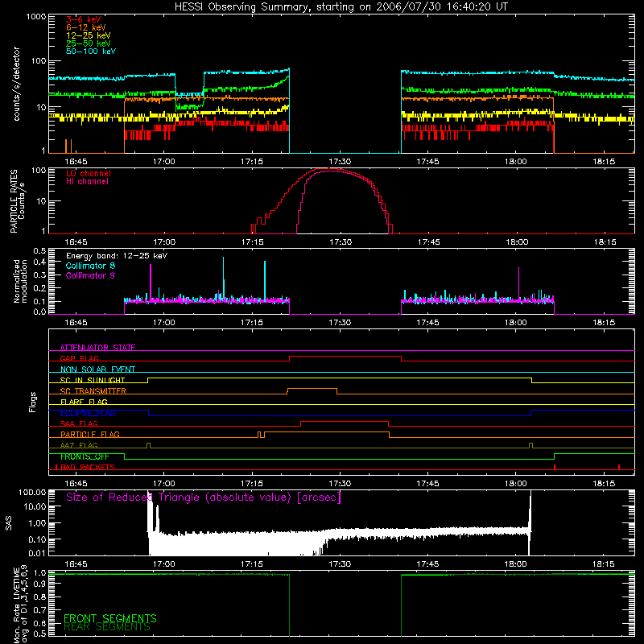
Task: Select the 'ATTENUATOR_STATE' flag label
Action: tap(97, 348)
